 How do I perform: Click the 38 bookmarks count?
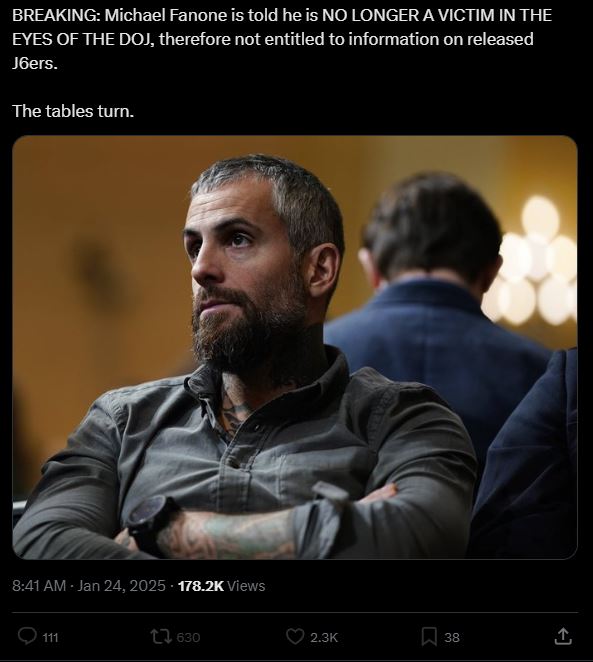452,637
